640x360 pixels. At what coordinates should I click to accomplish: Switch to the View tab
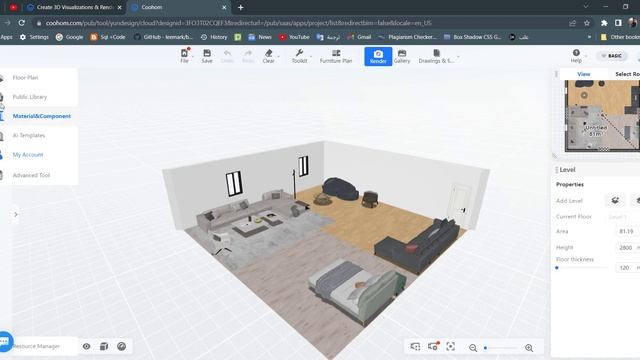pyautogui.click(x=584, y=74)
